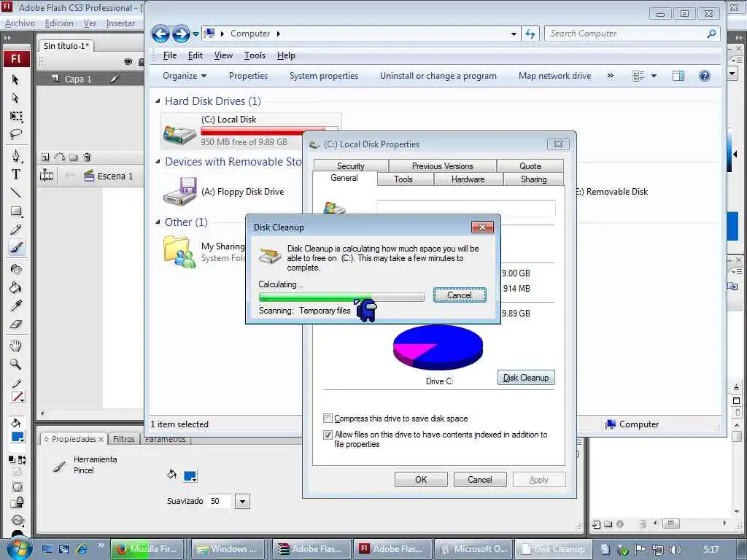Toggle layer visibility eye icon in timeline

point(128,61)
